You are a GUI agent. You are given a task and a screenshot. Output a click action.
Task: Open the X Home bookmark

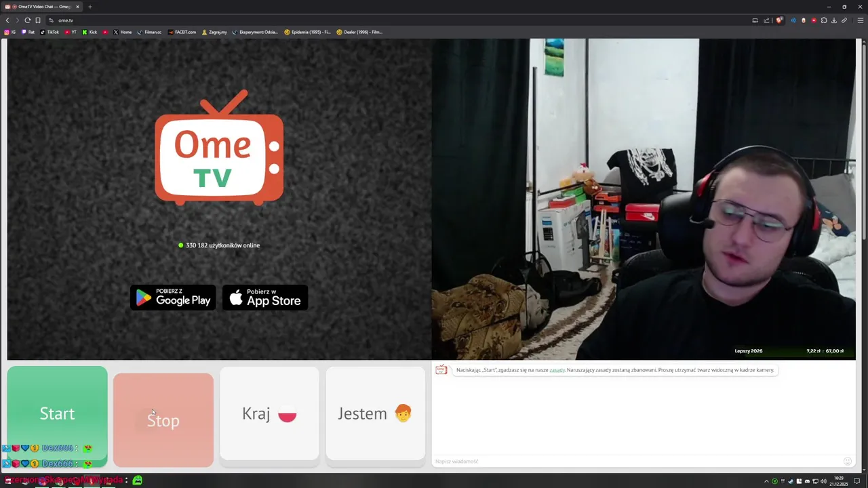(123, 32)
